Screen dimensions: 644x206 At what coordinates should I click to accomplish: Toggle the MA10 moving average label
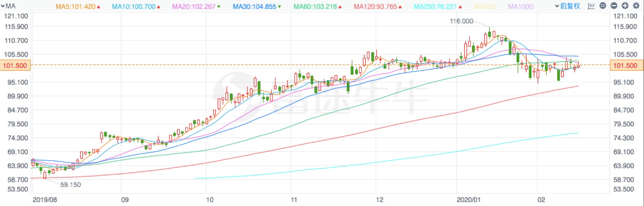click(136, 7)
